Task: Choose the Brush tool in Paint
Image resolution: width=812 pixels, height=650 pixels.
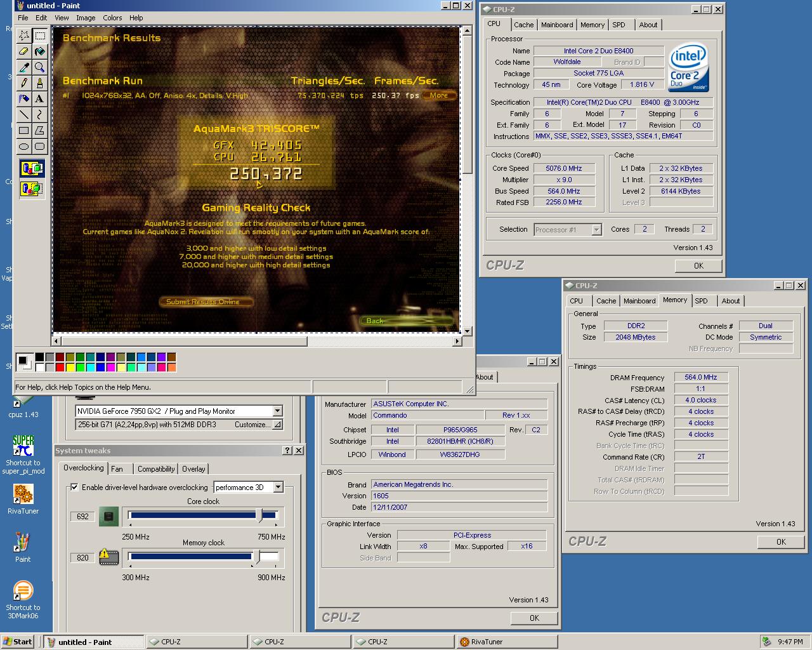Action: click(39, 83)
